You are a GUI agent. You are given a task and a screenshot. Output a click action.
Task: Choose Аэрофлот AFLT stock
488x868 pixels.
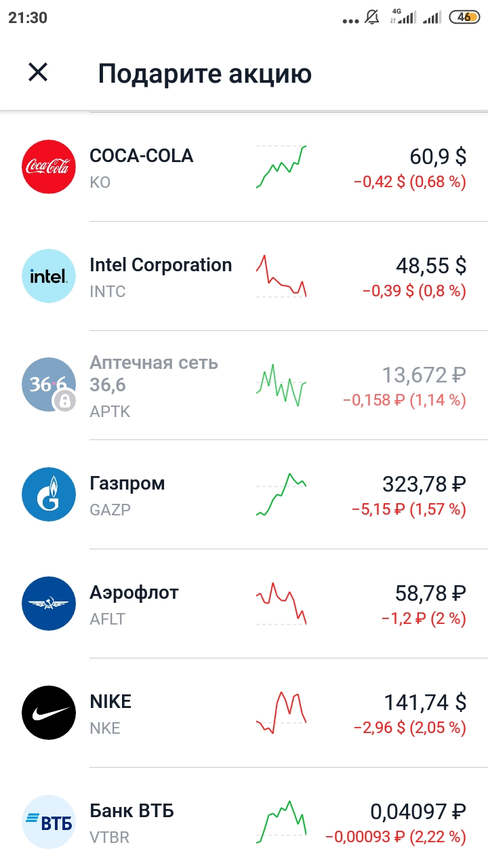pos(244,604)
